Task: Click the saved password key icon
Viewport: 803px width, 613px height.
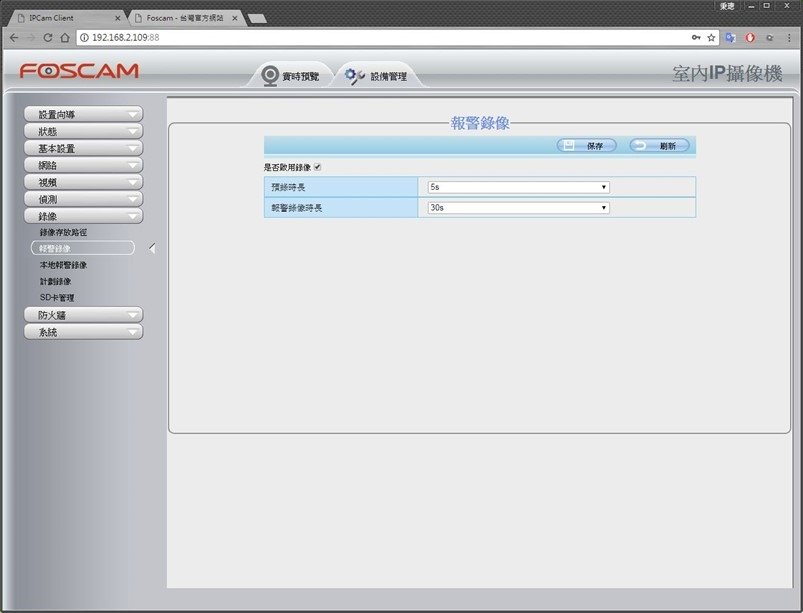Action: (696, 37)
